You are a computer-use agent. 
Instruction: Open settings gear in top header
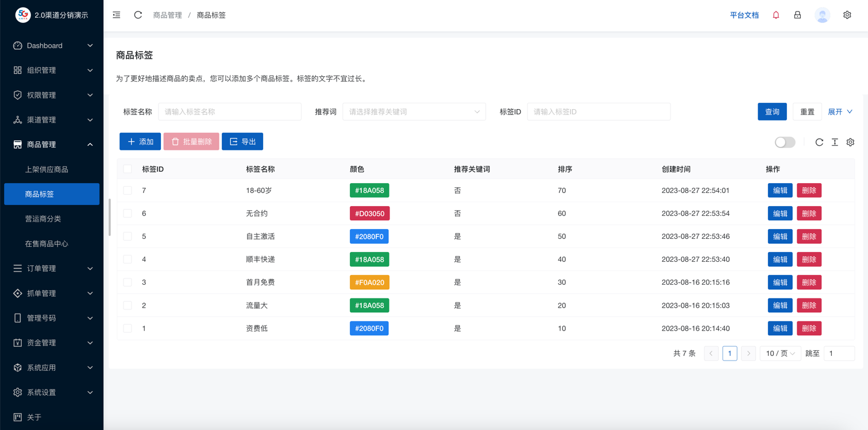tap(847, 15)
